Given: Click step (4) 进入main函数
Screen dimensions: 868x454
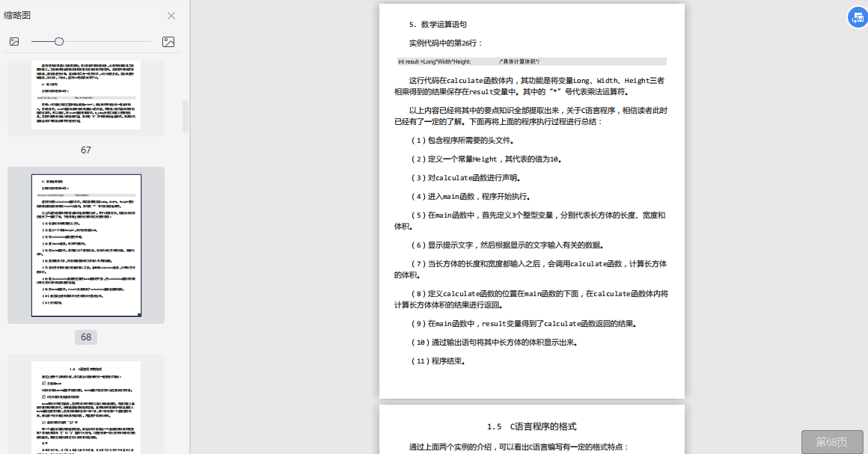Looking at the screenshot, I should point(471,197).
